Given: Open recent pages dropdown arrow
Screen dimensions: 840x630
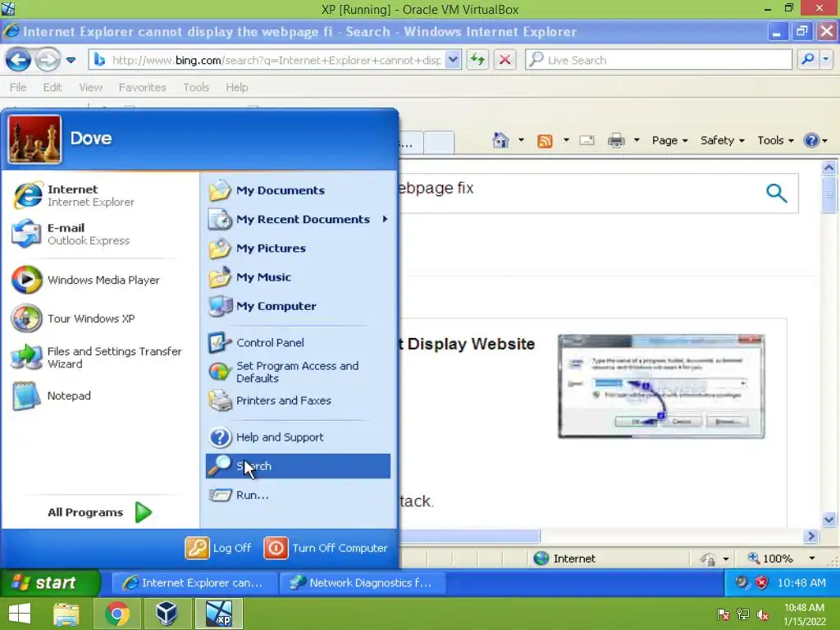Looking at the screenshot, I should tap(71, 60).
